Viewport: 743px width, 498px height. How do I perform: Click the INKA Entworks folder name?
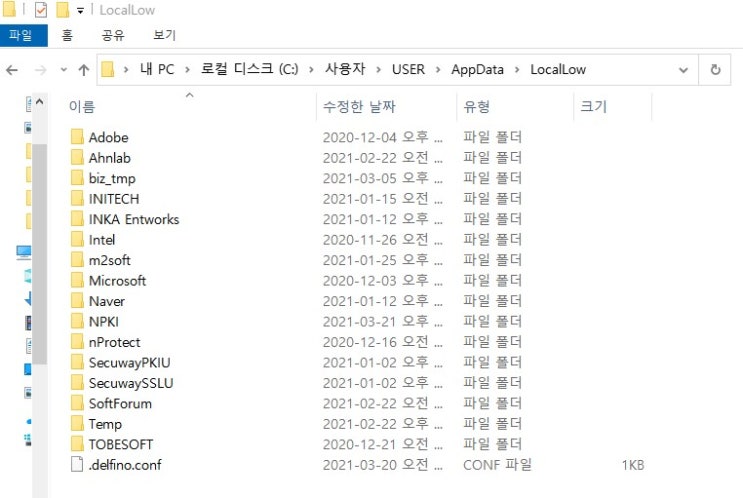tap(134, 219)
